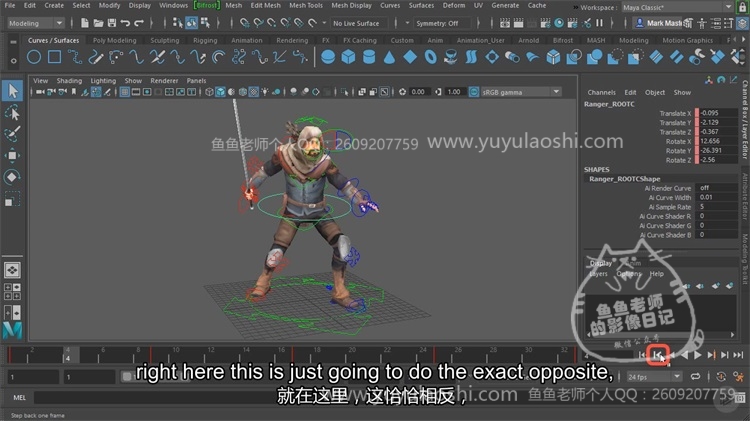Open the viewport Shading menu
The image size is (750, 421).
click(69, 80)
